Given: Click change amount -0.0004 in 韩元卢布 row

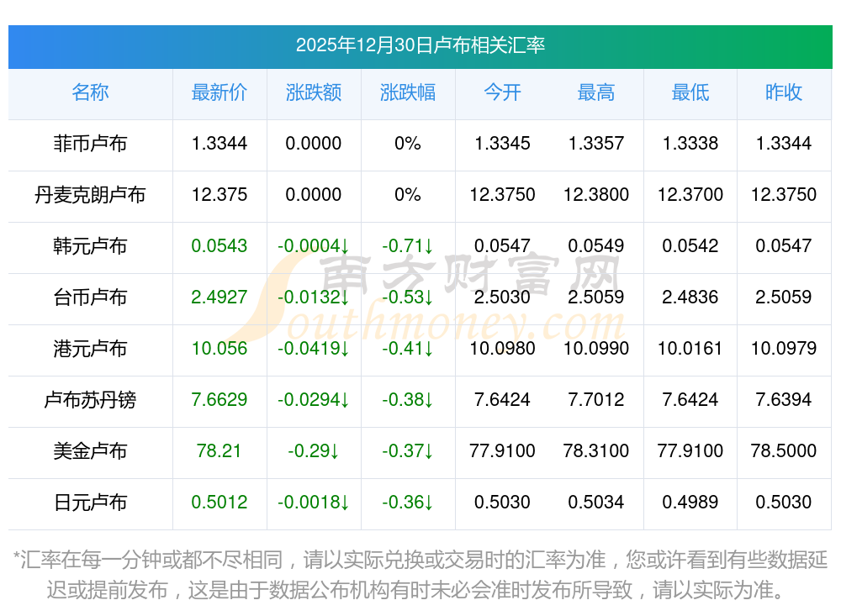Looking at the screenshot, I should [313, 246].
